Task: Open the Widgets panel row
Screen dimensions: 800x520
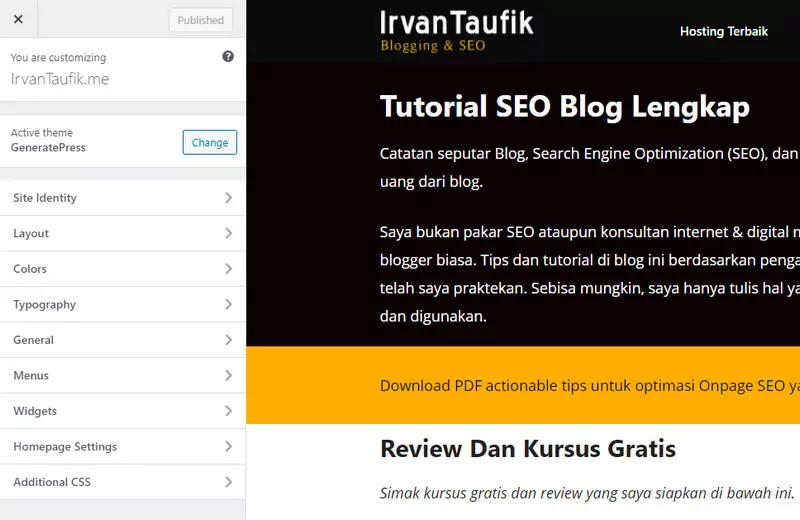Action: tap(122, 411)
